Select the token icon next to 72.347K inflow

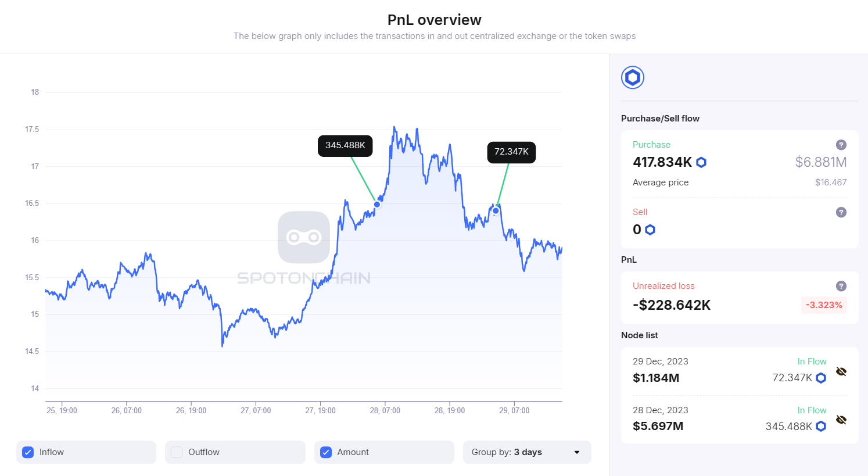(x=820, y=378)
